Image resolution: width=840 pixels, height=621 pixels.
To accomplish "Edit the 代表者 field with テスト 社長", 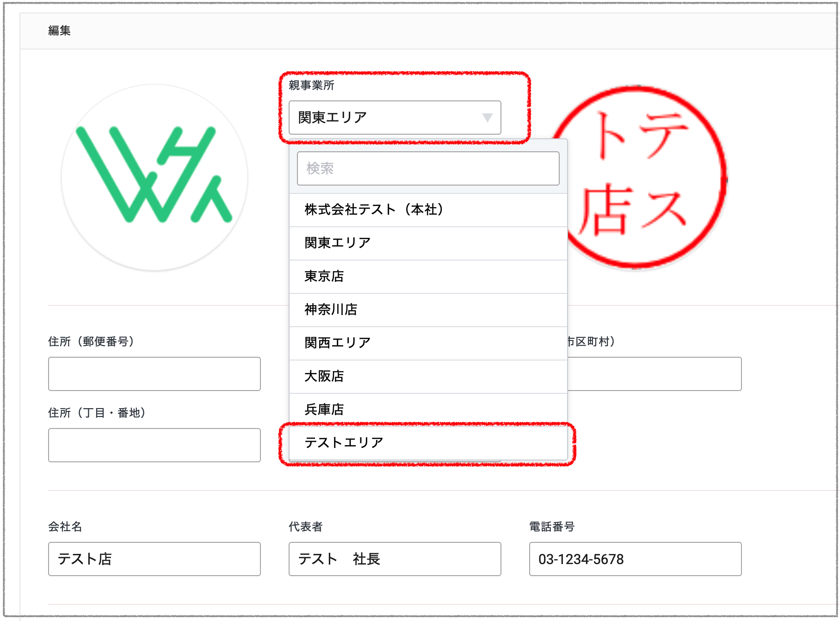I will tap(395, 559).
